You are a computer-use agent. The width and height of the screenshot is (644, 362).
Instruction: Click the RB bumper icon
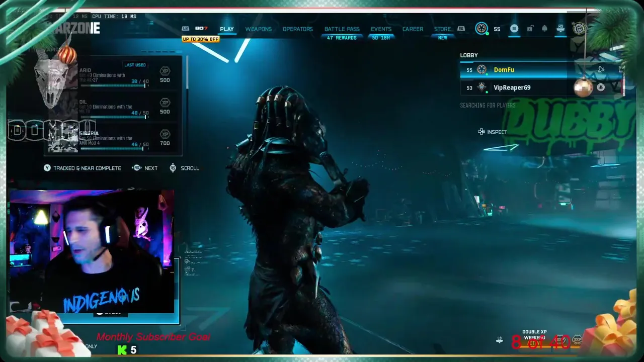click(x=461, y=29)
